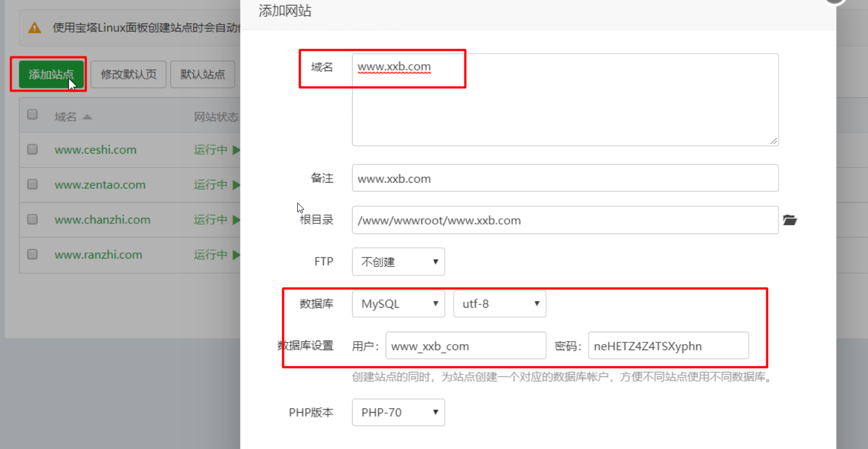Click the green play icon for www.ranzhi.com

(x=236, y=255)
